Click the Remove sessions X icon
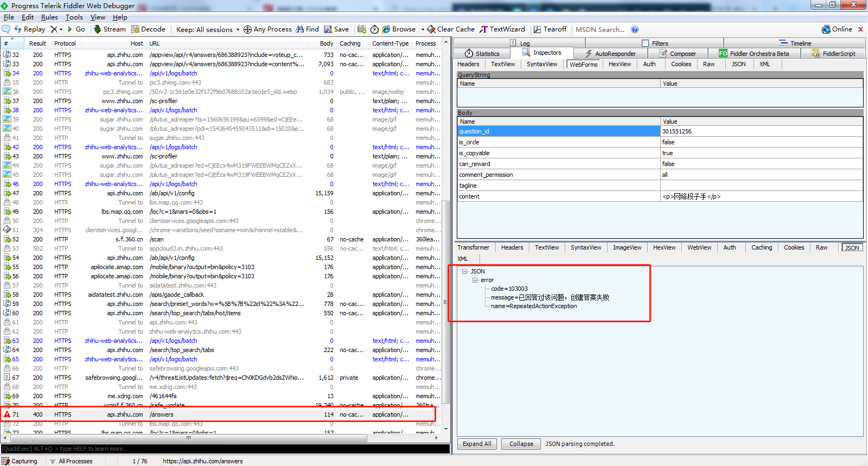Image resolution: width=868 pixels, height=466 pixels. (54, 29)
